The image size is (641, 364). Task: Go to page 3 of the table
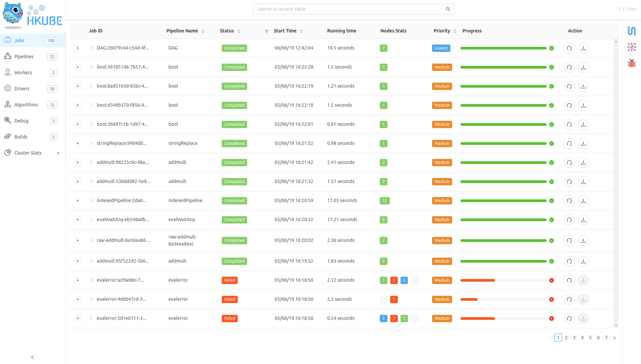click(x=574, y=338)
